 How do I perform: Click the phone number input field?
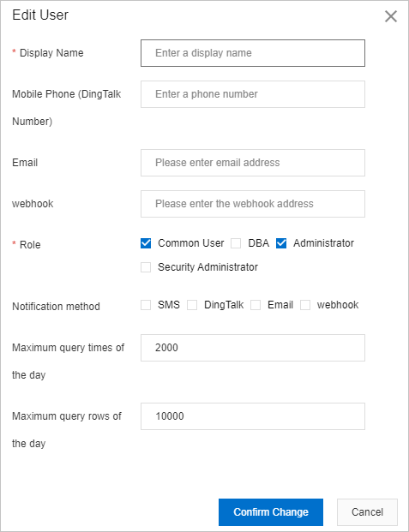click(x=253, y=94)
